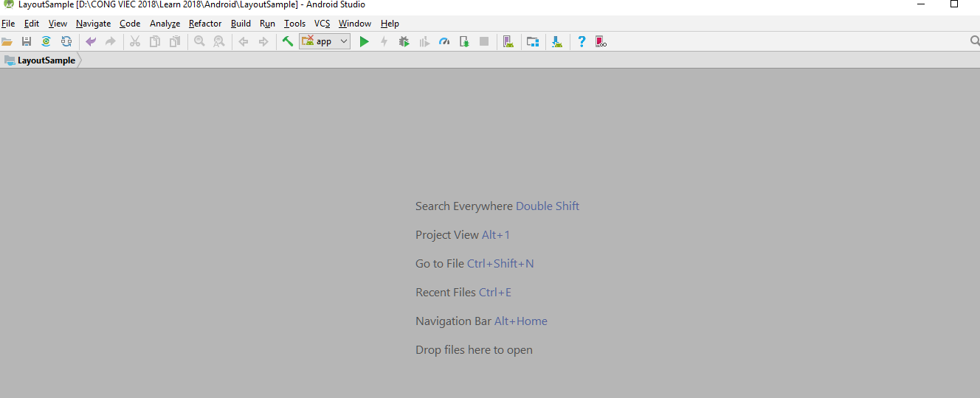
Task: Click the blue question mark Help icon
Action: coord(582,42)
